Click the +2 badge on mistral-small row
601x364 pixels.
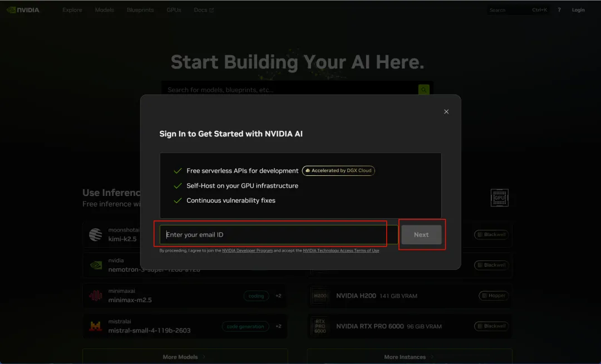pyautogui.click(x=278, y=327)
